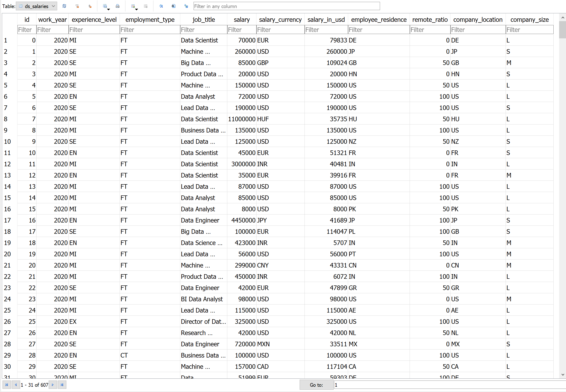Select the currency cell JPY
Viewport: 566px width, 392px height.
280,220
